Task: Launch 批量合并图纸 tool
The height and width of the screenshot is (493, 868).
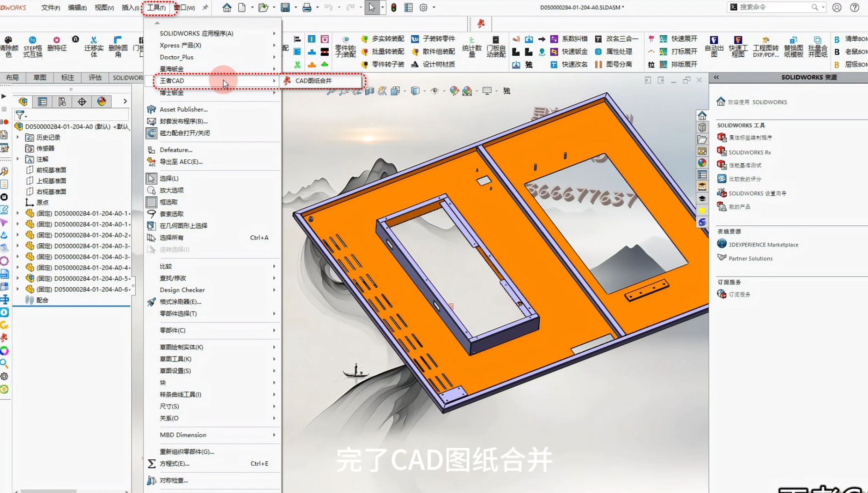Action: tap(819, 46)
